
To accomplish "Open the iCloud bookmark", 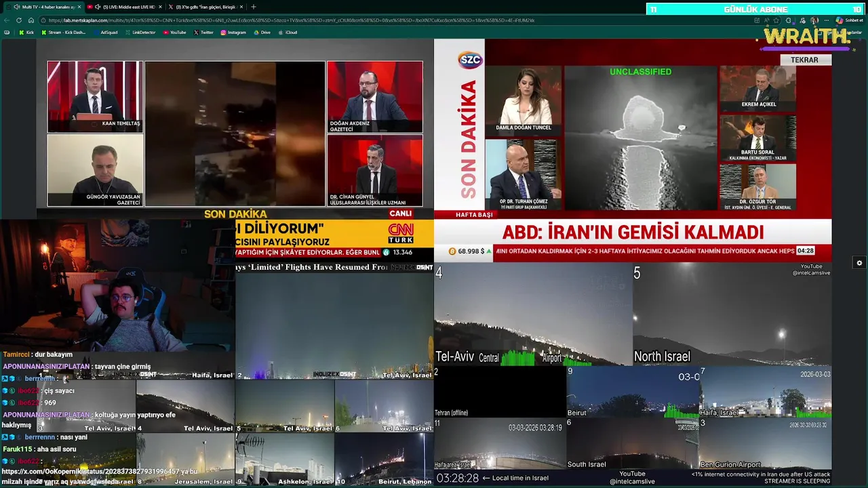I will [x=288, y=33].
